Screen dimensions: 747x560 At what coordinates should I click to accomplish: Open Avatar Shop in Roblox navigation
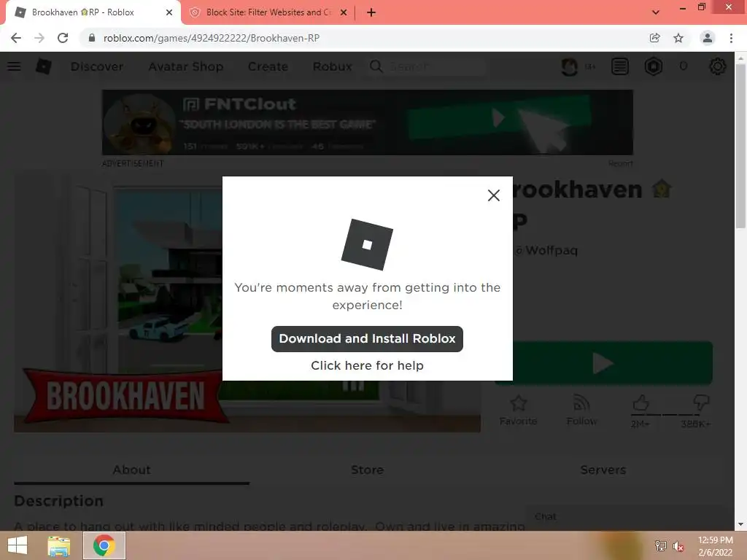186,66
